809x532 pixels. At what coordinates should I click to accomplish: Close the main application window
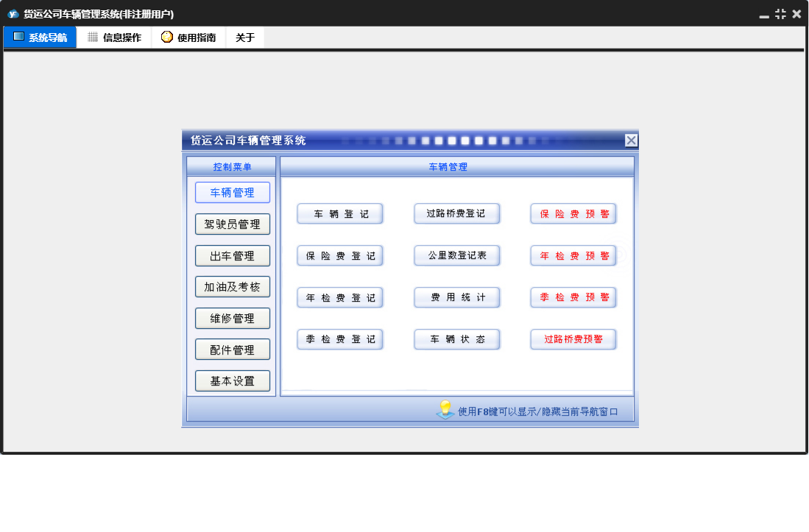(796, 14)
